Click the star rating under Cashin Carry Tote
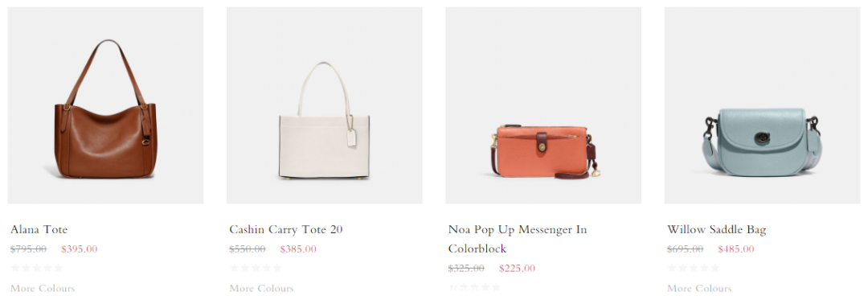The height and width of the screenshot is (300, 868). [x=256, y=268]
